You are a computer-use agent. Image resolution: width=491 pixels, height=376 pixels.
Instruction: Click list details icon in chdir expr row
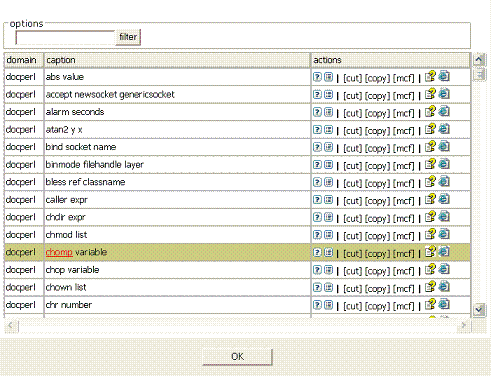(x=328, y=217)
